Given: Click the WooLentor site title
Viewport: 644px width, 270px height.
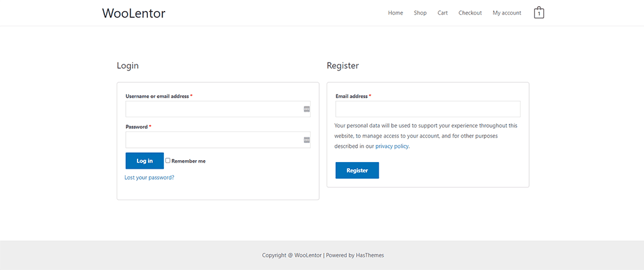Looking at the screenshot, I should point(133,13).
